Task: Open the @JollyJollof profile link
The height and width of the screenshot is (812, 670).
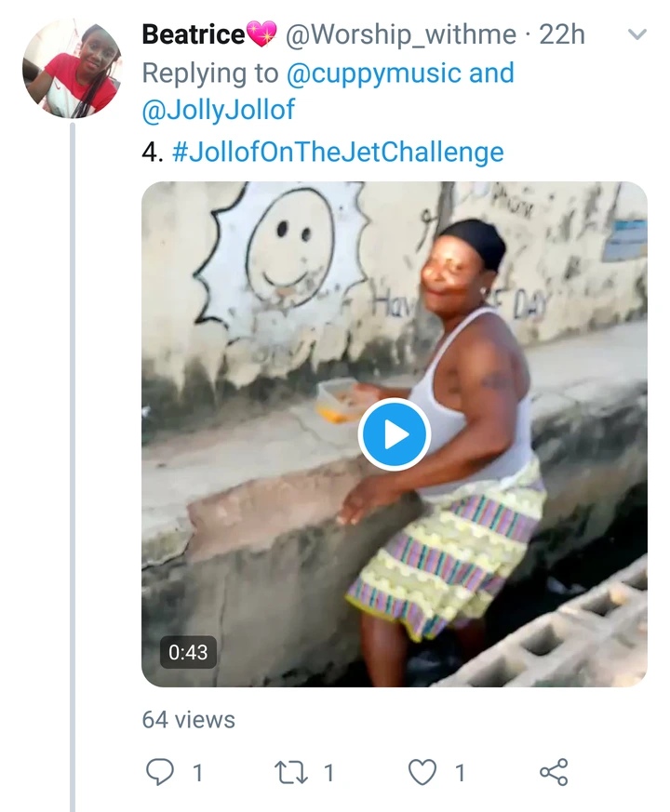Action: coord(219,110)
